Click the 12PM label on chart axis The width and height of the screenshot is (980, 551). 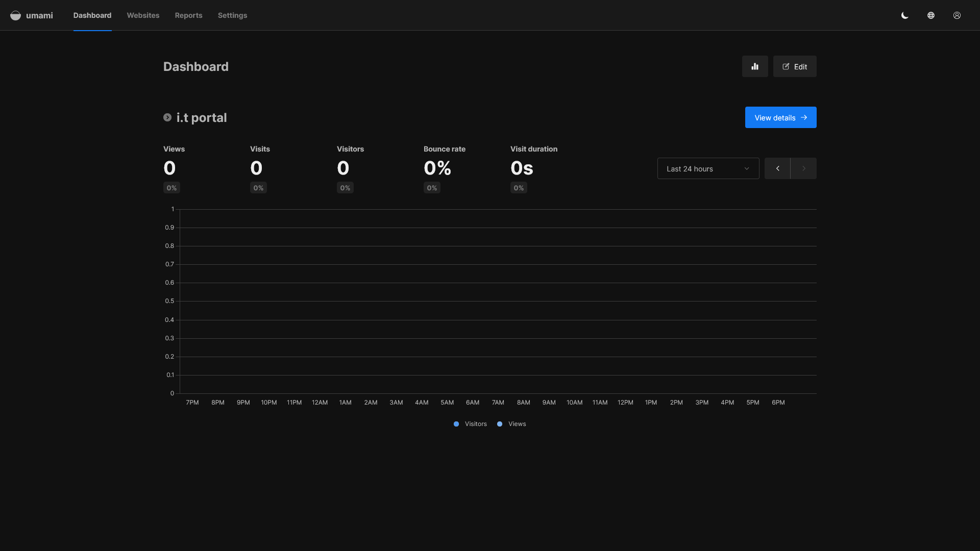pyautogui.click(x=625, y=403)
